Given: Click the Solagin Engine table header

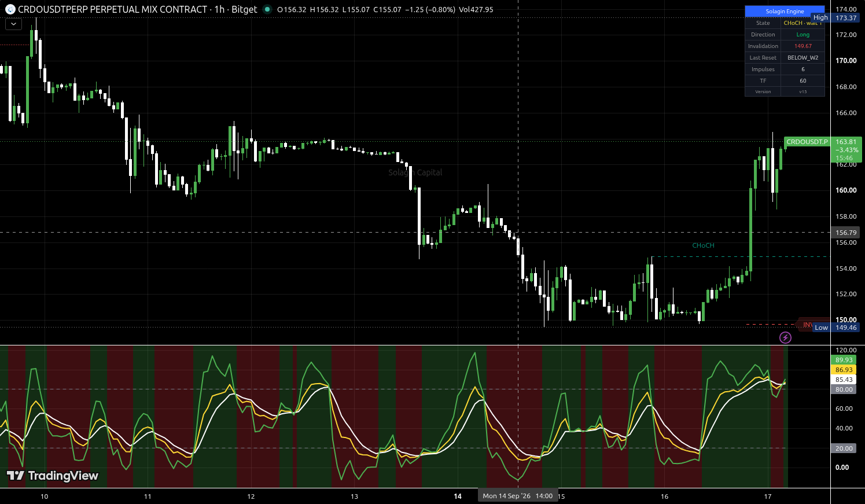Looking at the screenshot, I should click(x=785, y=11).
